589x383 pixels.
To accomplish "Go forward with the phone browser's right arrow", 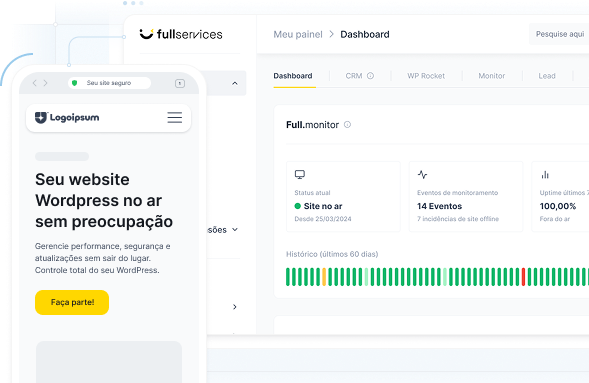I will point(45,83).
